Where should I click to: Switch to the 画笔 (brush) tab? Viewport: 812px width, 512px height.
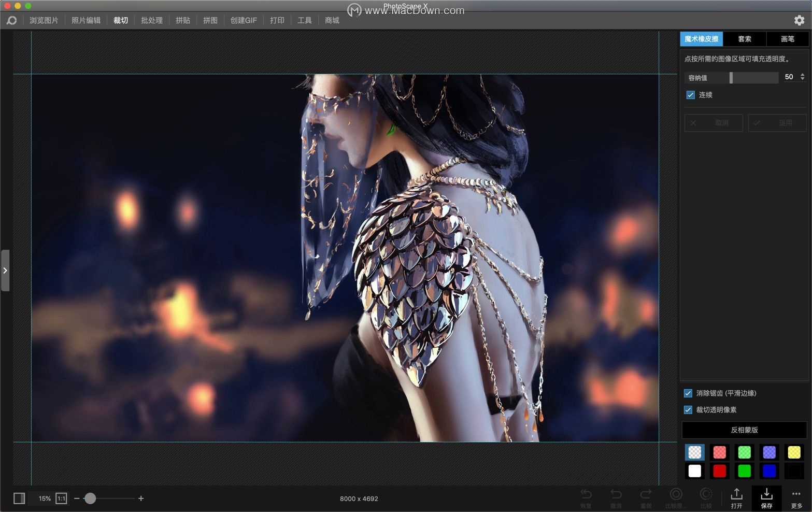787,39
